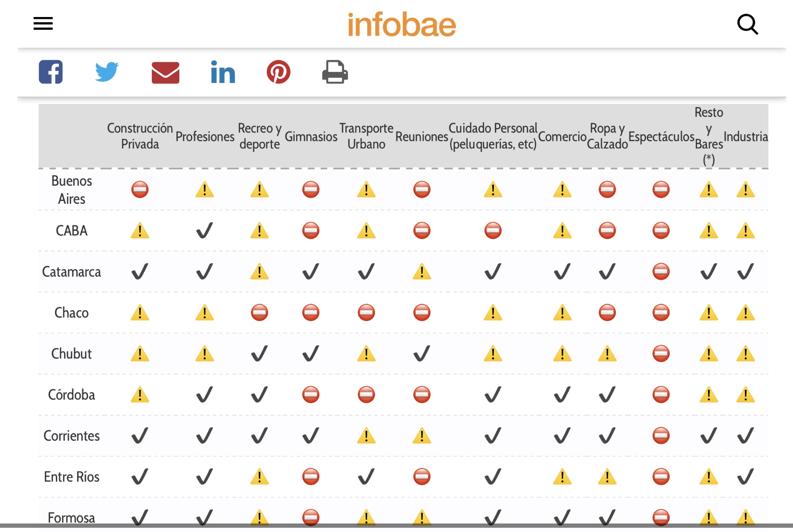
Task: Click the Gimnasios column header
Action: [311, 137]
